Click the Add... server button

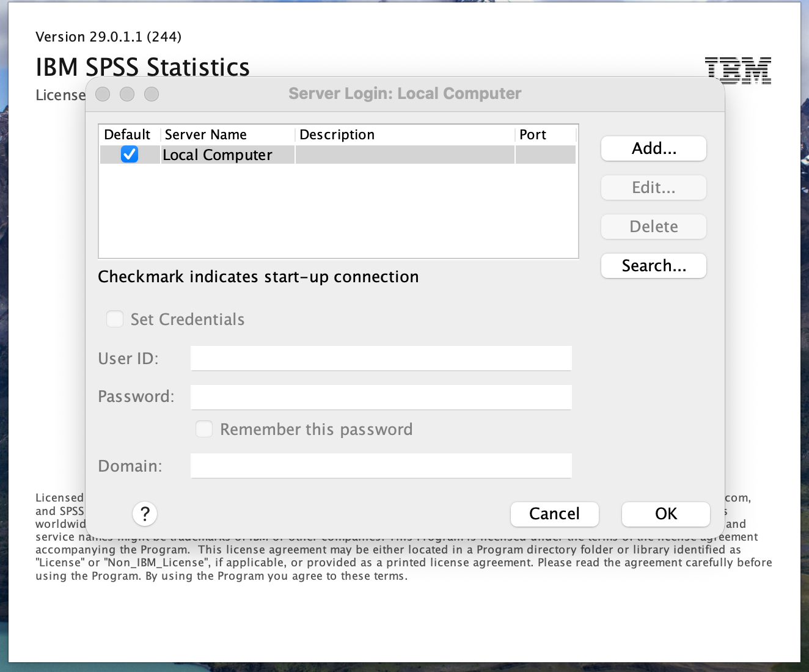tap(653, 148)
